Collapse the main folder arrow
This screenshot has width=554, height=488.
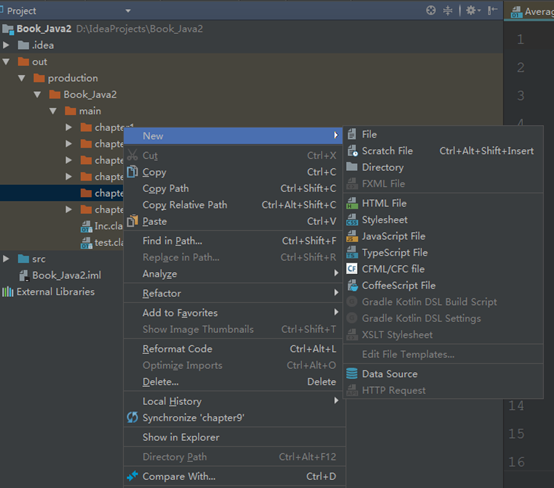(x=53, y=111)
